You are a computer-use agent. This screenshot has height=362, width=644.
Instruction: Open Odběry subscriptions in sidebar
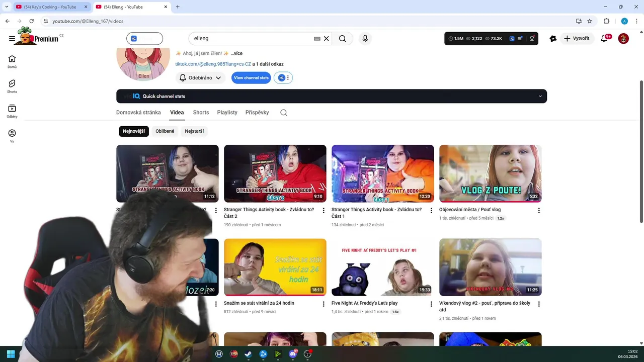click(x=12, y=111)
